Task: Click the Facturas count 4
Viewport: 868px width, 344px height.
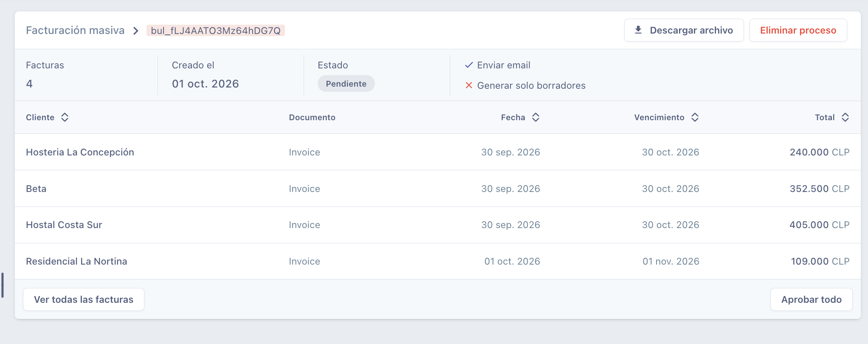Action: pos(29,84)
